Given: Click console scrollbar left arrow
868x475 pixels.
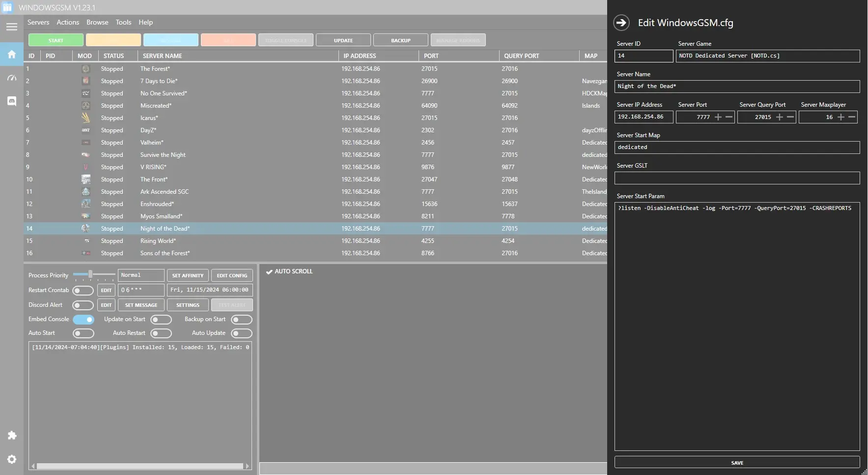Looking at the screenshot, I should pos(33,466).
